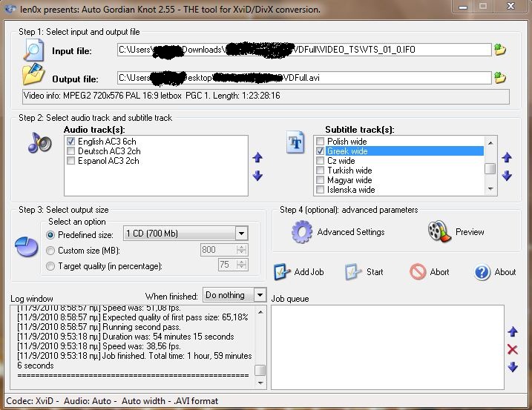Click the audio track music note icon

coord(40,143)
